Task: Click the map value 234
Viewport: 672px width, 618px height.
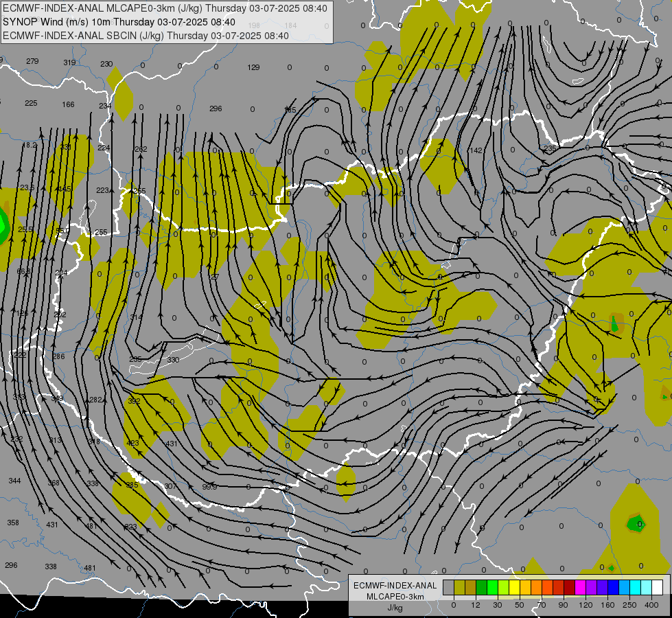Action: tap(105, 106)
